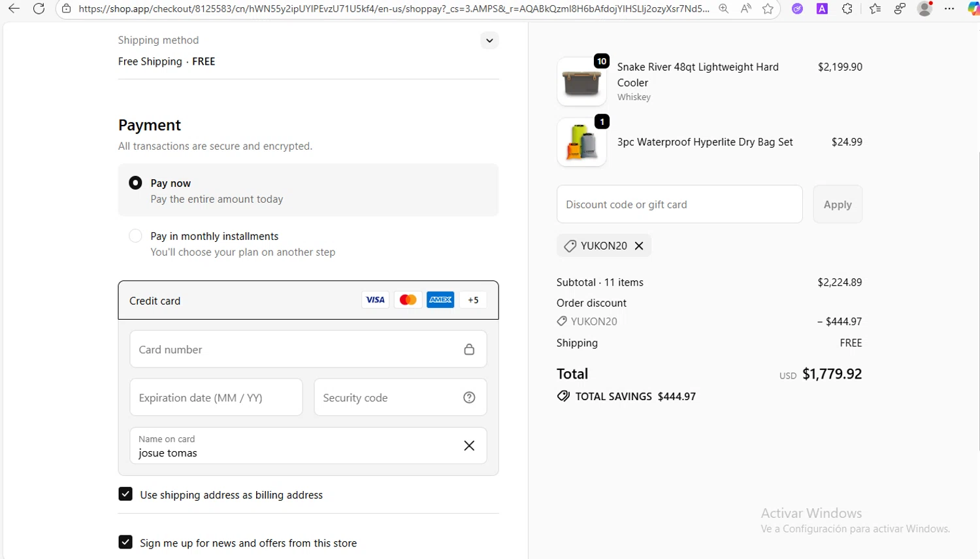Add this page to favorites star
This screenshot has width=980, height=559.
(768, 8)
